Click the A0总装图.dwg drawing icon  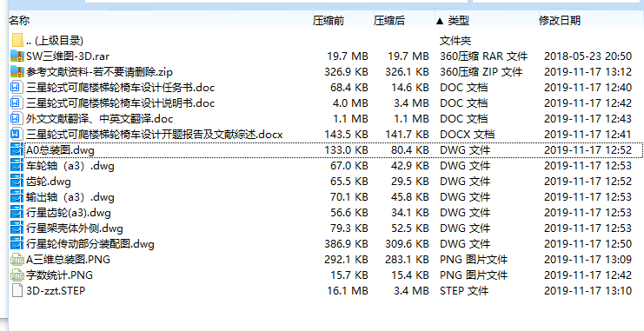point(17,150)
